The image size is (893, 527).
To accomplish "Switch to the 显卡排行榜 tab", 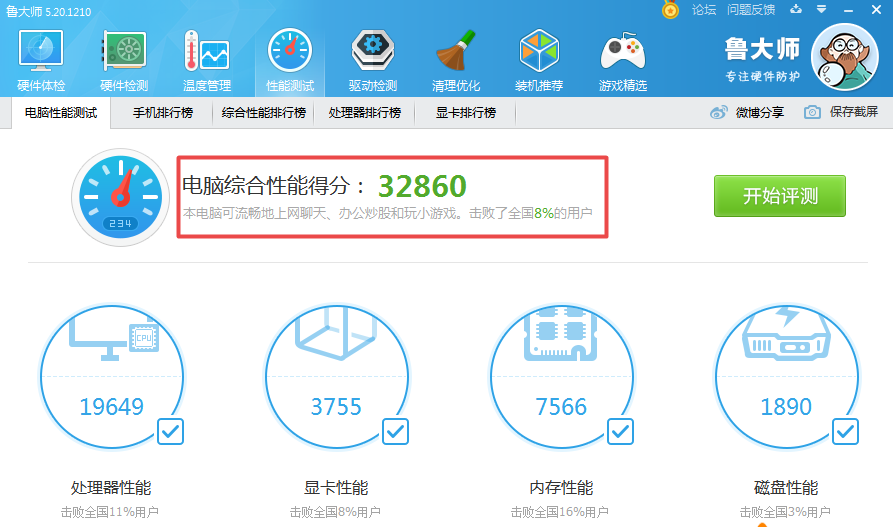I will [x=466, y=113].
